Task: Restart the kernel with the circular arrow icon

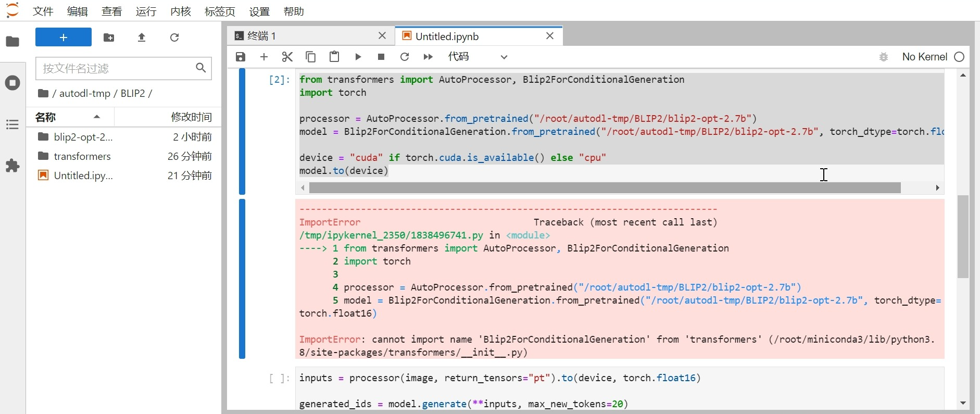Action: (405, 57)
